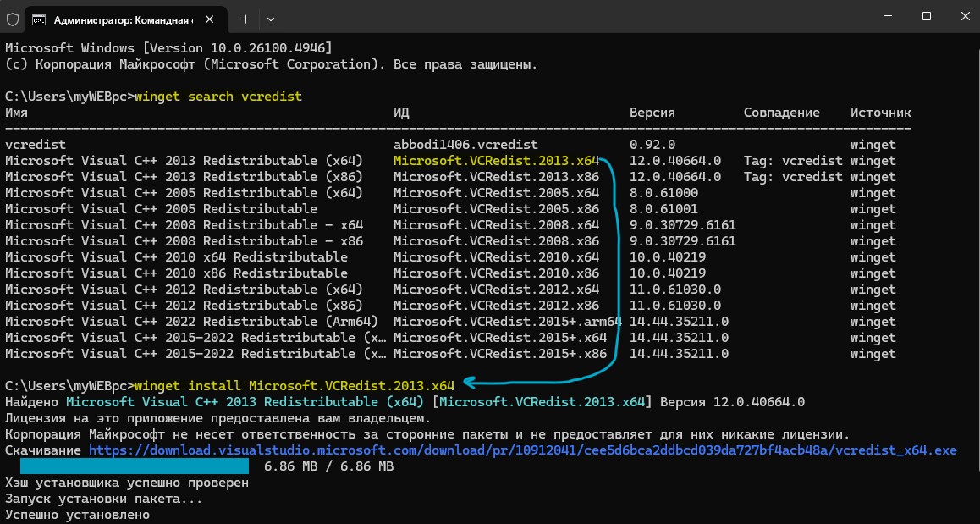Click the Windows Version 10.0.26100.4946 line

168,48
